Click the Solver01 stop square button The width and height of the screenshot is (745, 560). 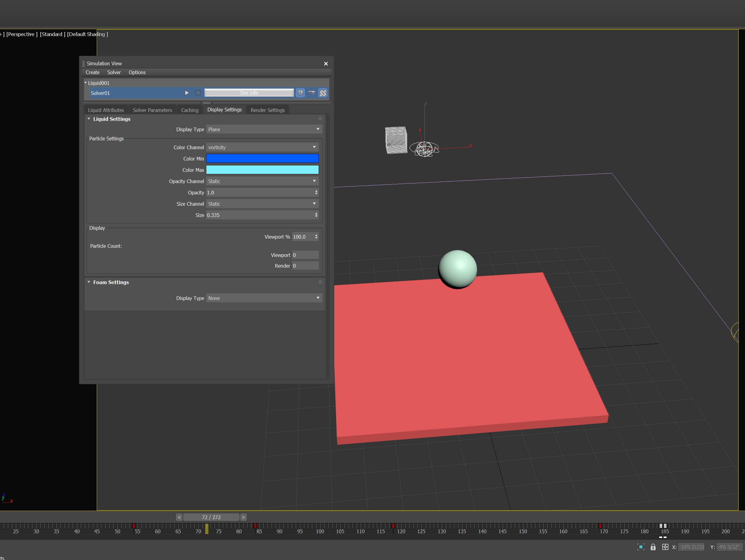198,93
